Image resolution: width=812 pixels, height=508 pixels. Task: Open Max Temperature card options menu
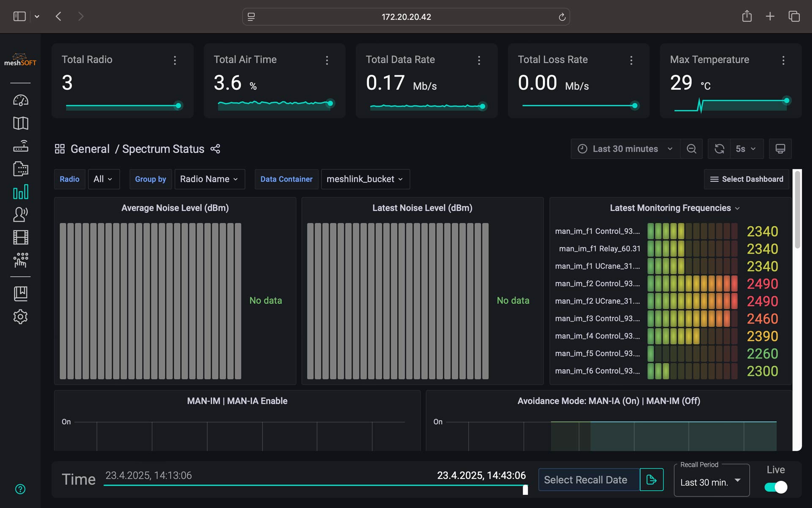pyautogui.click(x=783, y=60)
